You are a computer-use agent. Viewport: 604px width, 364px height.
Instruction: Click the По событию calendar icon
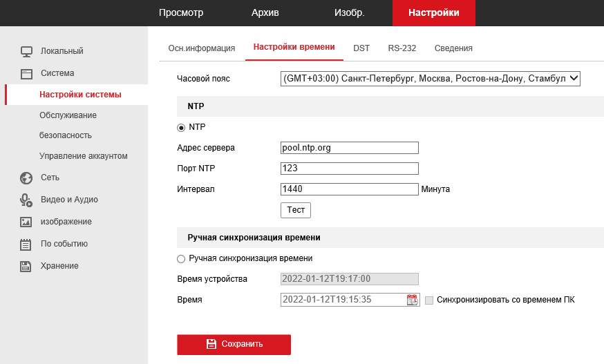[x=26, y=245]
